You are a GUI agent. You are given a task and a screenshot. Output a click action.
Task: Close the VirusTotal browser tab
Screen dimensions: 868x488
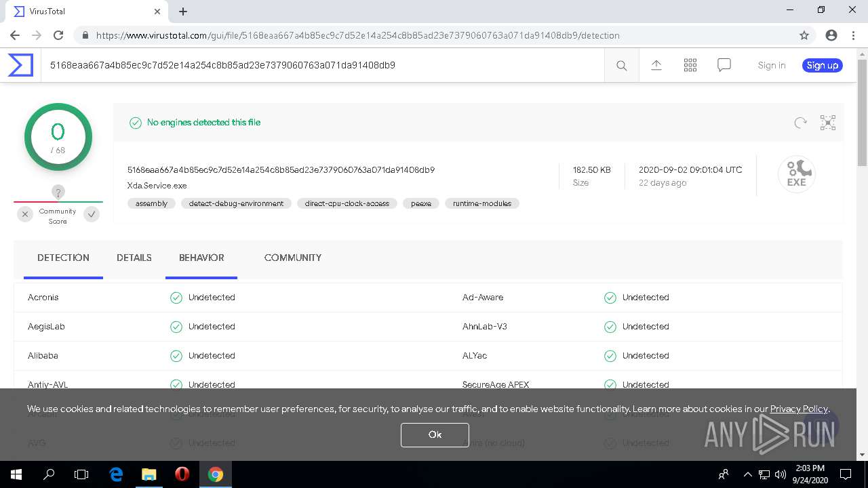157,12
